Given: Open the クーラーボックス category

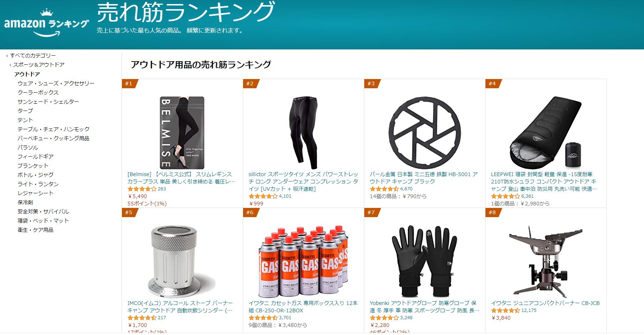Looking at the screenshot, I should [x=38, y=93].
